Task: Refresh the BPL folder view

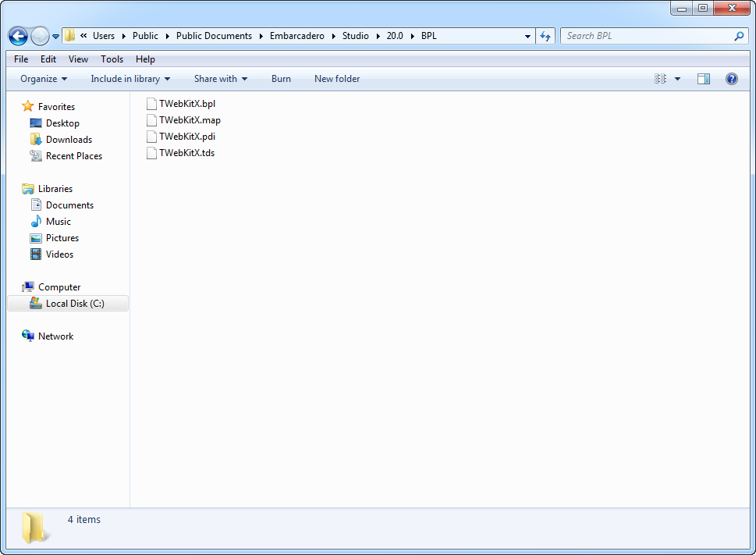Action: click(x=545, y=36)
